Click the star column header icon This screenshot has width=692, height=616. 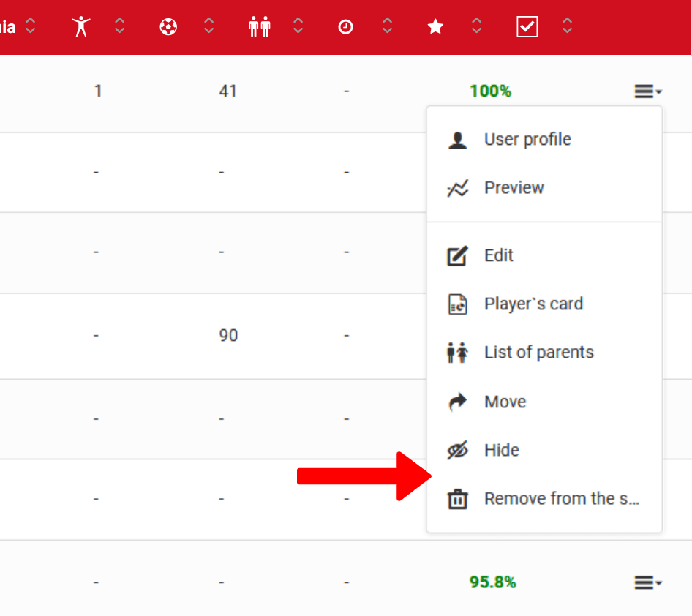(x=435, y=26)
